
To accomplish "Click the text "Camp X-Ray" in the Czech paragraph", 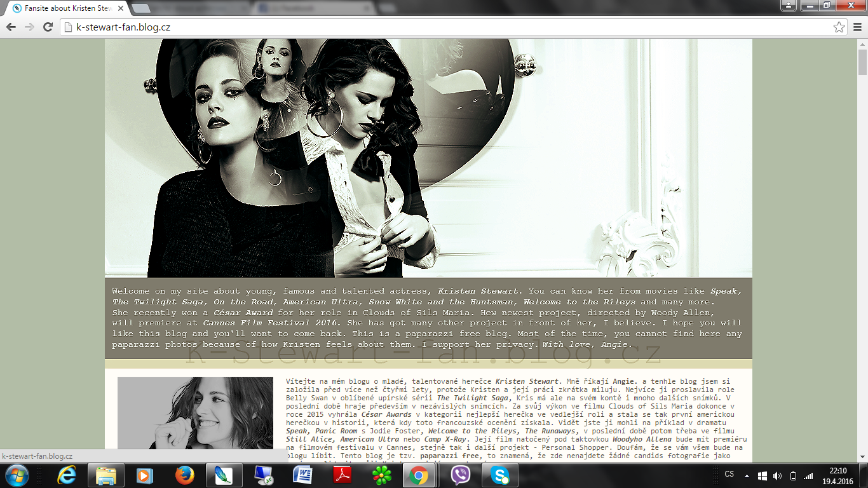I will coord(445,439).
